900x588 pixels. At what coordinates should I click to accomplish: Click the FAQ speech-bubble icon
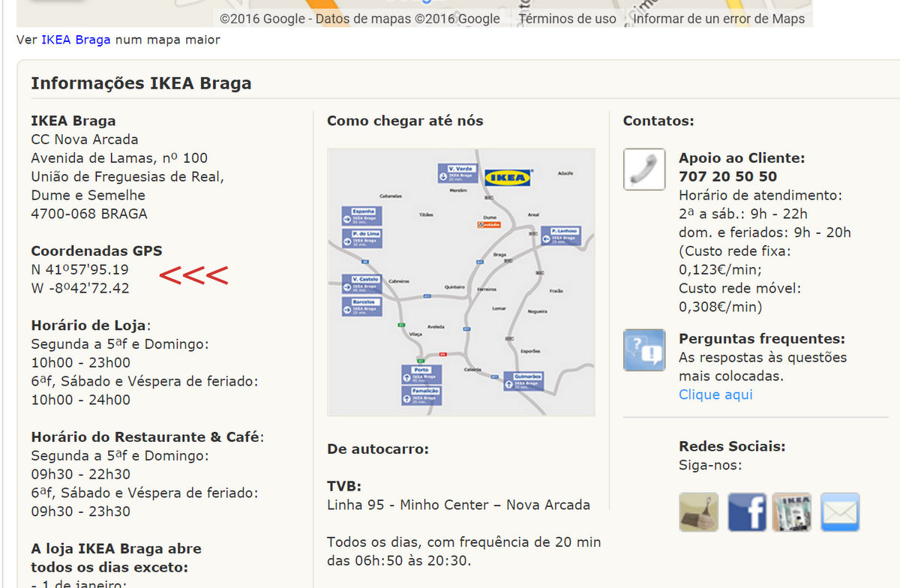click(644, 349)
